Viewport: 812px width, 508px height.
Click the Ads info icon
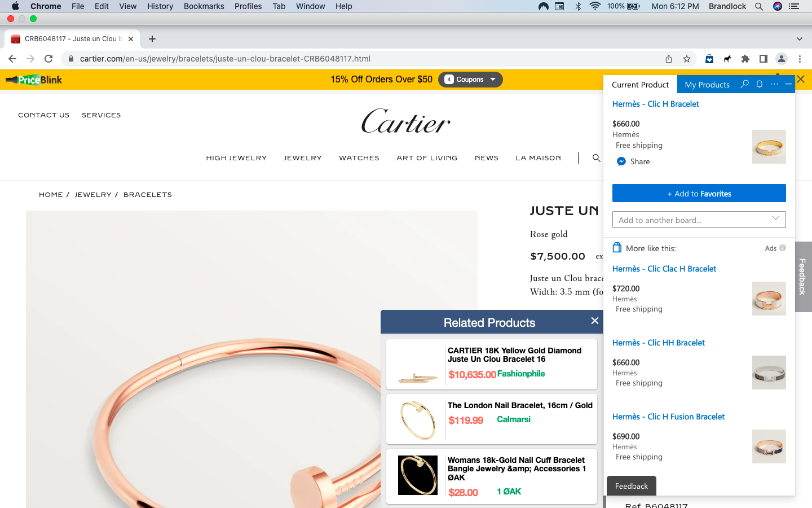point(783,248)
